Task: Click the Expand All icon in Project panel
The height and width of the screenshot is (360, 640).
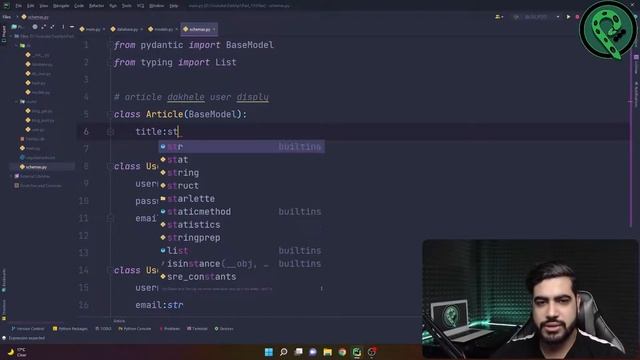Action: tap(43, 27)
